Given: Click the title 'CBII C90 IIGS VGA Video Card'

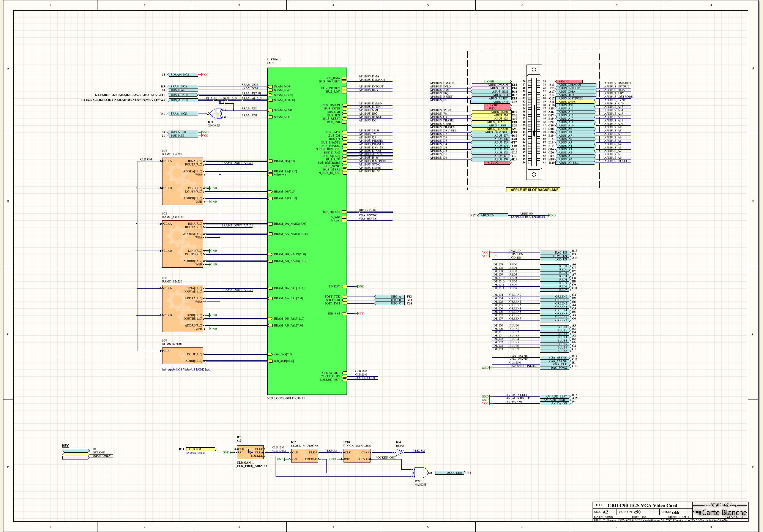Looking at the screenshot, I should (x=642, y=505).
